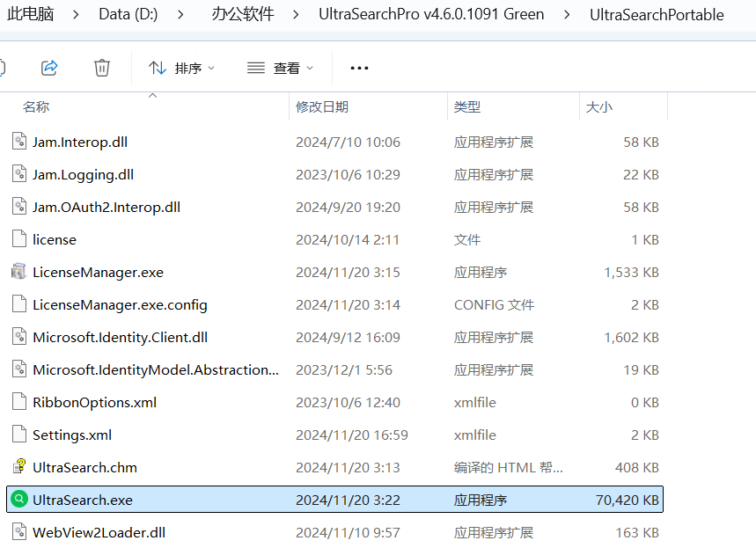Click the Settings.xml file name
The width and height of the screenshot is (756, 548).
(72, 435)
